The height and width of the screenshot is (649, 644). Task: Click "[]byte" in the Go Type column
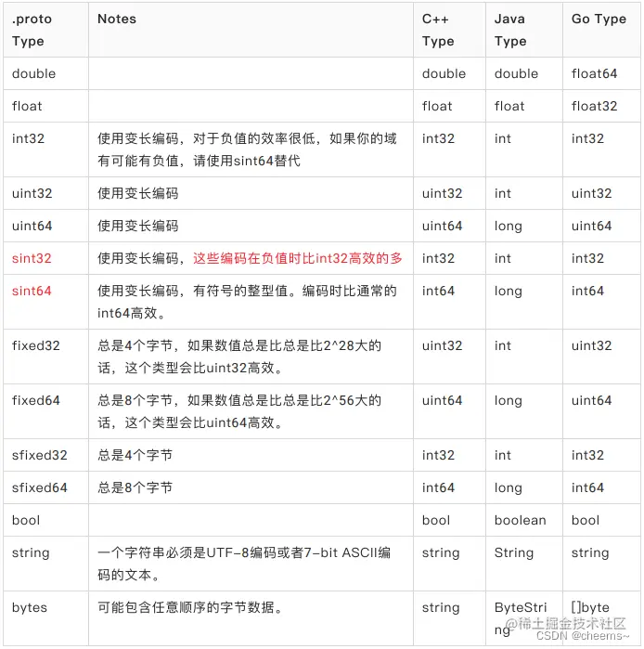tap(590, 607)
